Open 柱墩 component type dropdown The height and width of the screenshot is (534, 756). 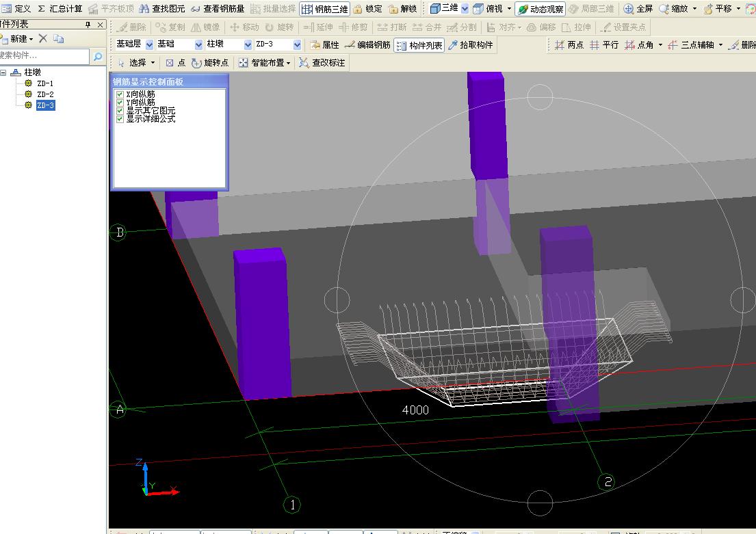click(248, 44)
